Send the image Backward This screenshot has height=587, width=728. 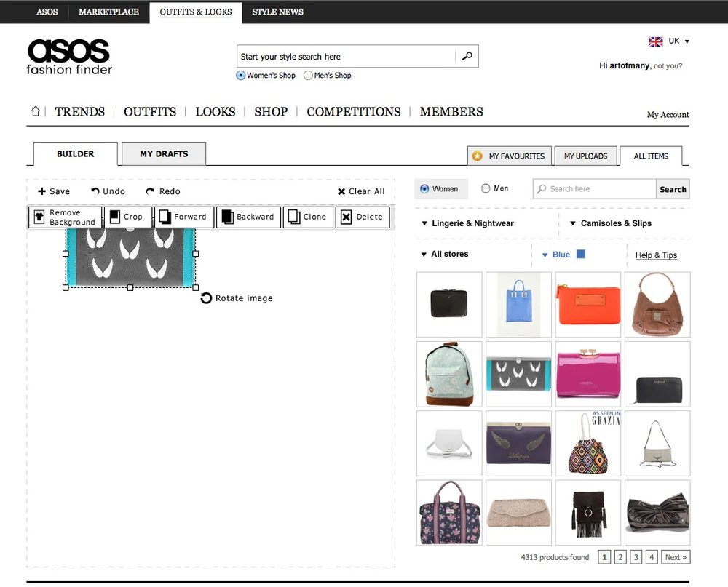point(248,217)
